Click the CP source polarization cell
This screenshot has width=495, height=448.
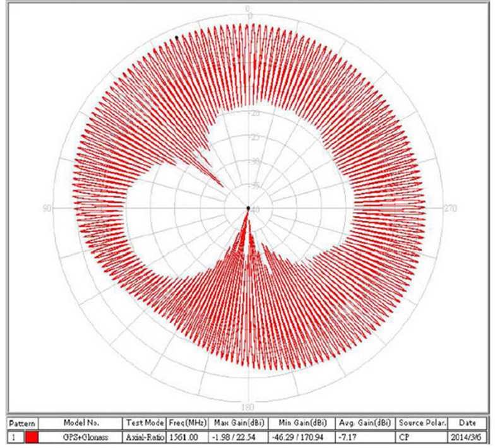421,436
